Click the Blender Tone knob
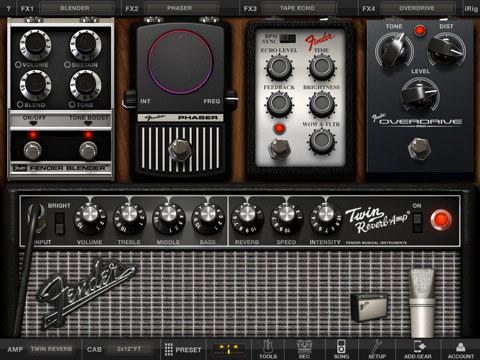480x360 pixels. tap(85, 85)
